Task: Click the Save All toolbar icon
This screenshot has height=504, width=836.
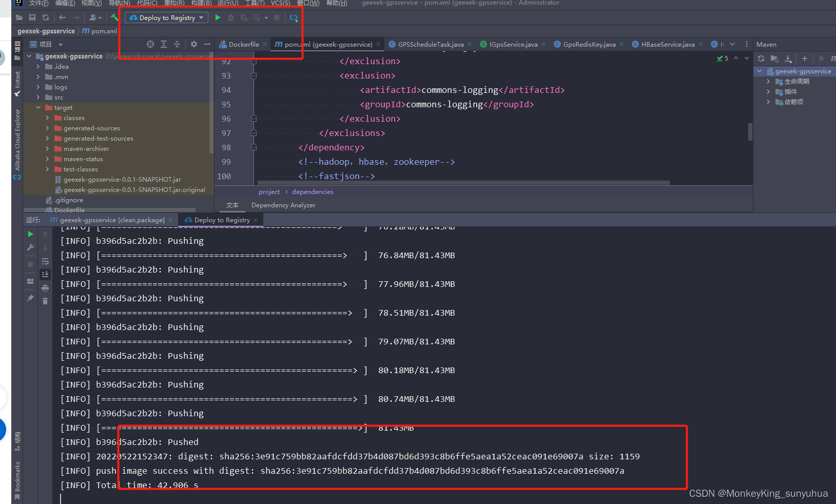Action: [x=32, y=17]
